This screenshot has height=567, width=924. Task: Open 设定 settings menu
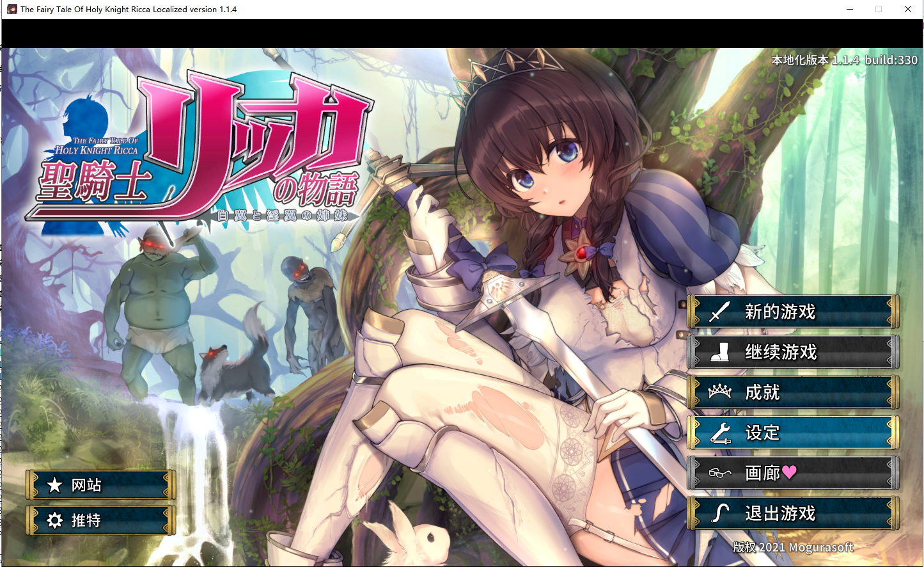pyautogui.click(x=793, y=433)
